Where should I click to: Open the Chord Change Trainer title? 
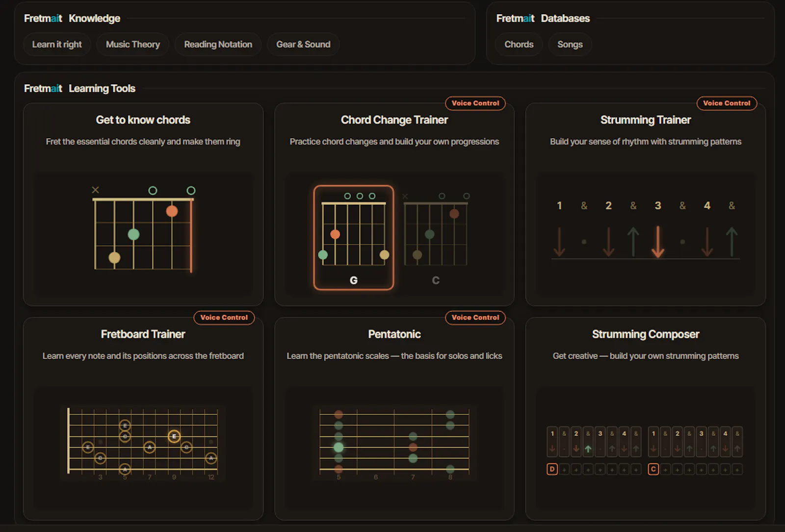[x=394, y=120]
